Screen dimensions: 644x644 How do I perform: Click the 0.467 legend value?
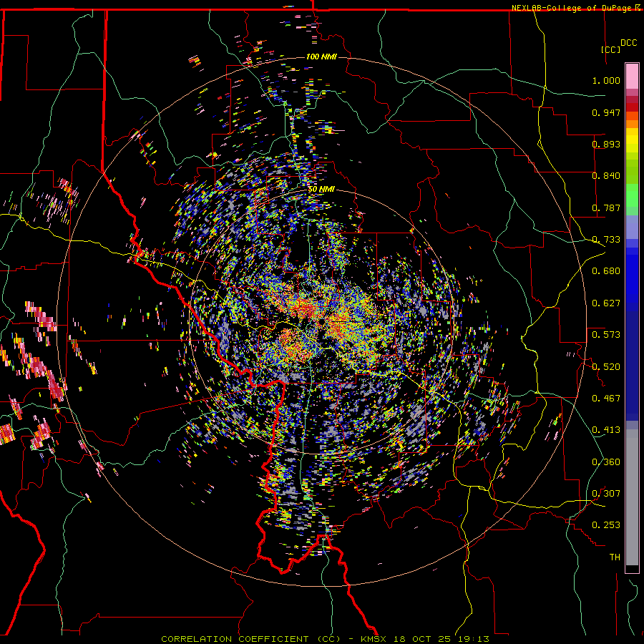pos(606,399)
